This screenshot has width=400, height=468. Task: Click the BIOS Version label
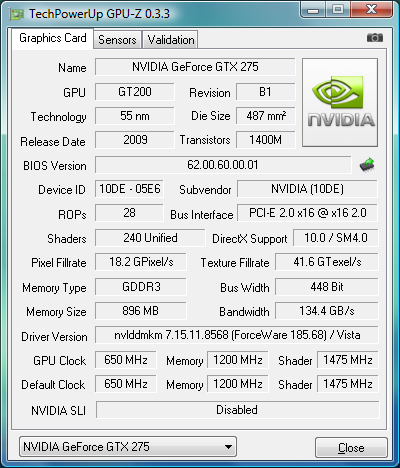pos(55,166)
